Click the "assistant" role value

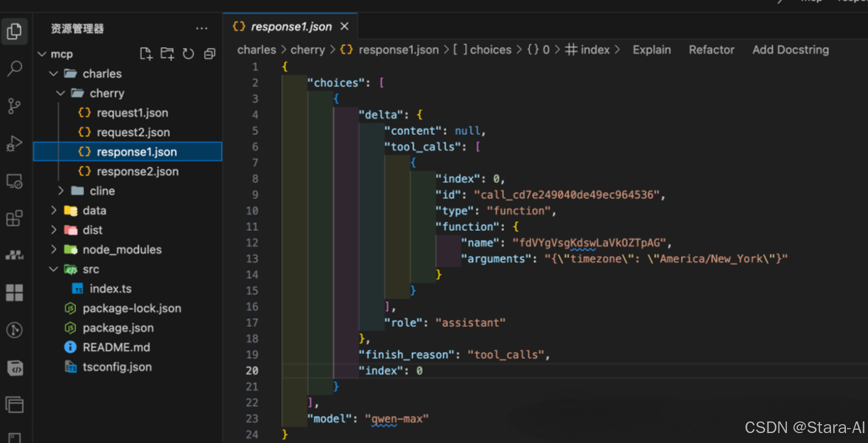click(x=470, y=323)
